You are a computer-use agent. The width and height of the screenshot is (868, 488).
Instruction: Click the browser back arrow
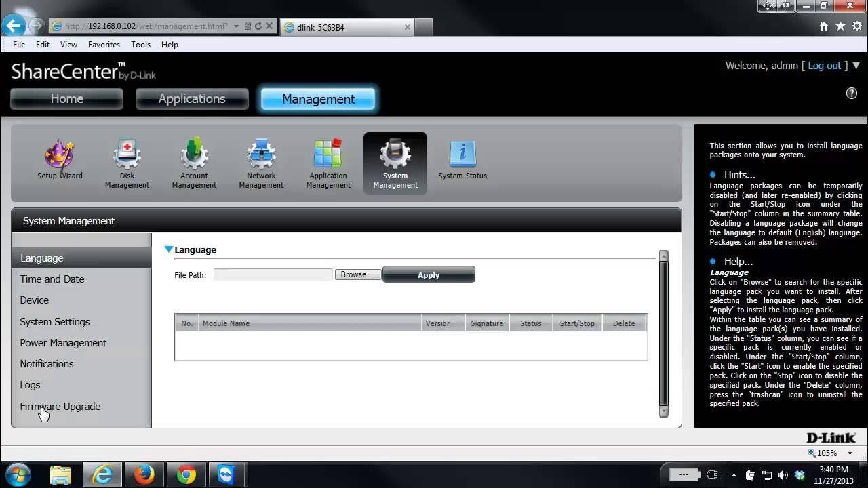[x=14, y=26]
